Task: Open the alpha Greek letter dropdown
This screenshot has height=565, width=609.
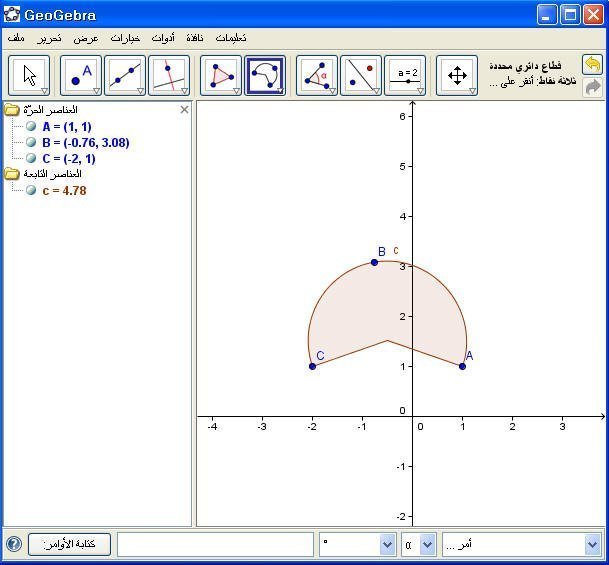Action: pos(427,544)
